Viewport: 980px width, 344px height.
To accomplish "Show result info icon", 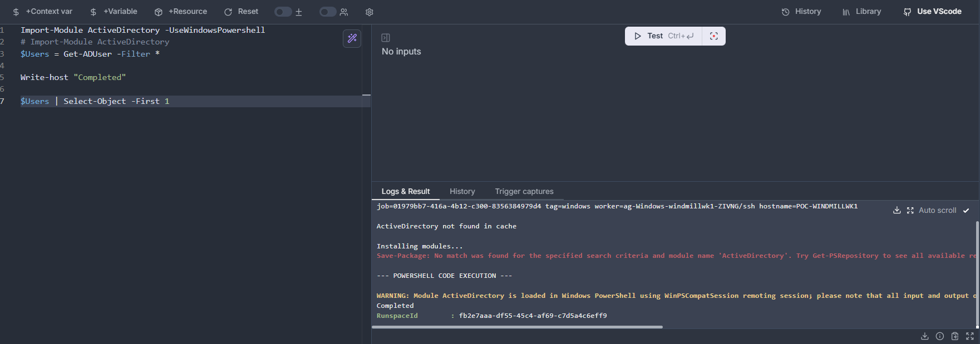I will (940, 336).
